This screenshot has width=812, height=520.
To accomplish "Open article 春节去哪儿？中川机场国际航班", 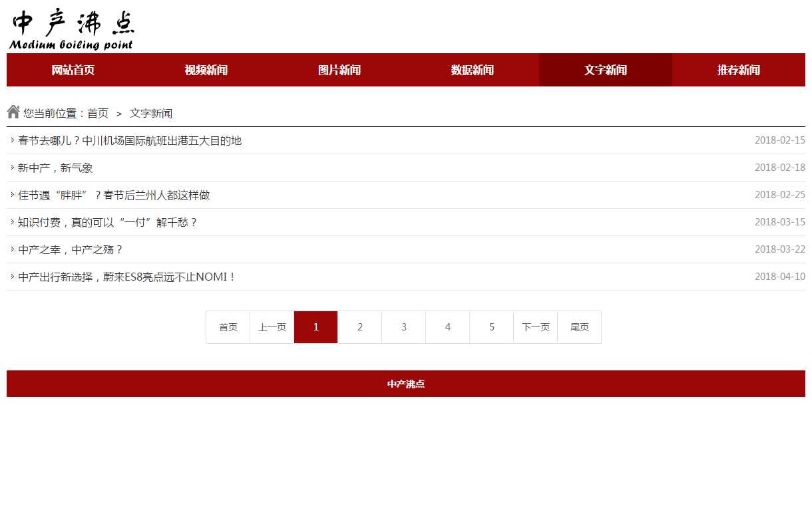I will 130,141.
